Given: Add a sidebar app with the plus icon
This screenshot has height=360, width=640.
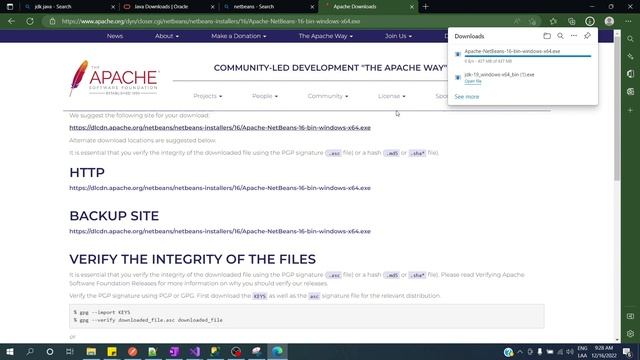Looking at the screenshot, I should pos(631,110).
